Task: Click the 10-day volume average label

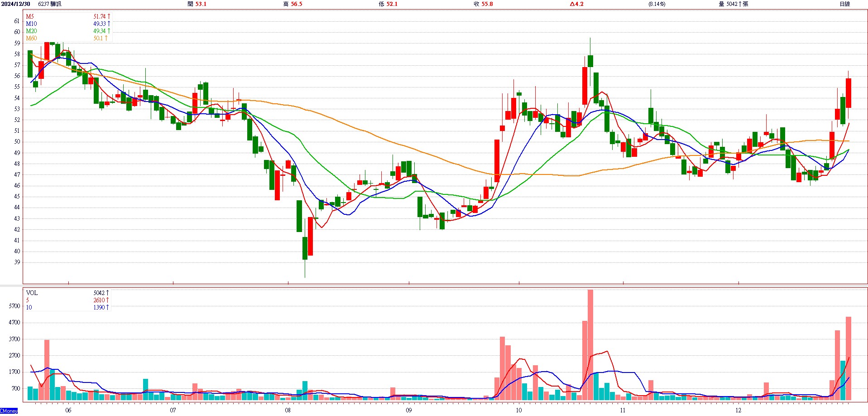Action: pyautogui.click(x=29, y=307)
